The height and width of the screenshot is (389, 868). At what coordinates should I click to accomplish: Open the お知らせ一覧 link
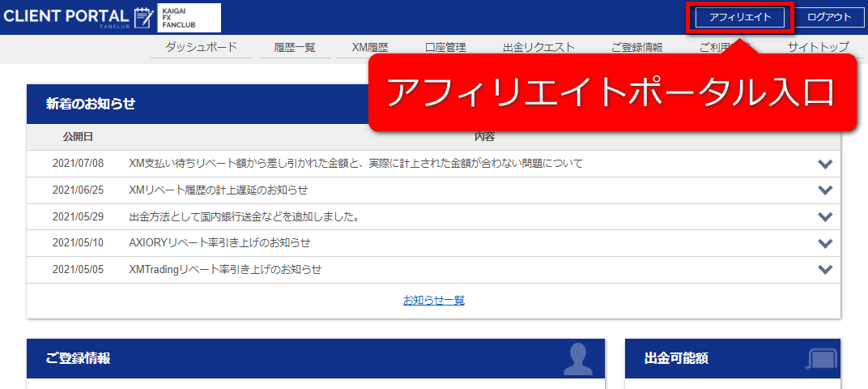click(433, 301)
